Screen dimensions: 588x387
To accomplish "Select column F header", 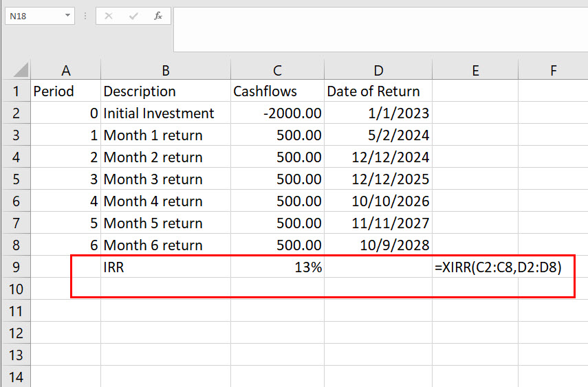I will point(553,70).
